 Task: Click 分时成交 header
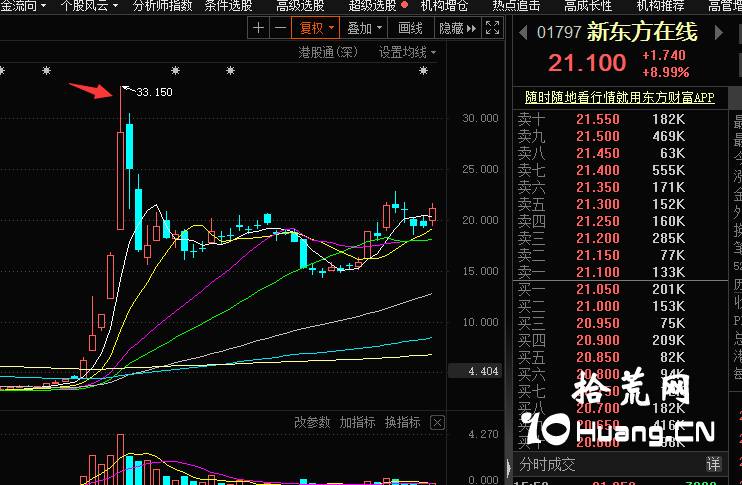[548, 464]
